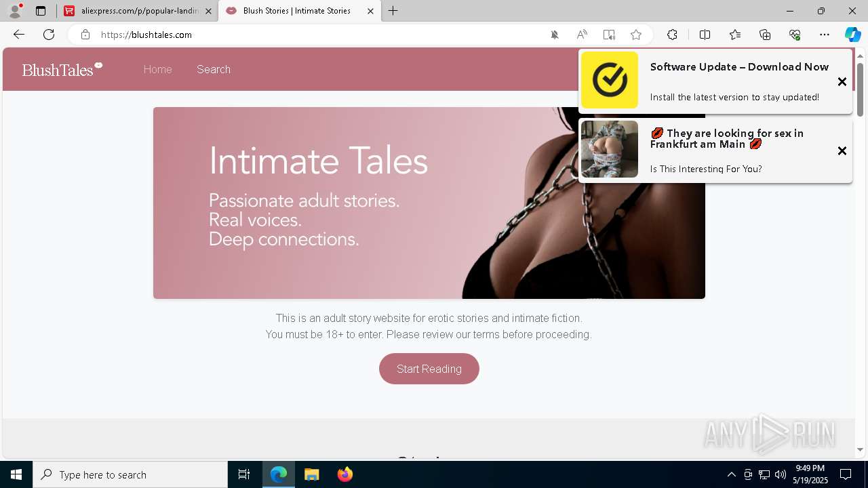Open Firefox from the taskbar

click(344, 474)
